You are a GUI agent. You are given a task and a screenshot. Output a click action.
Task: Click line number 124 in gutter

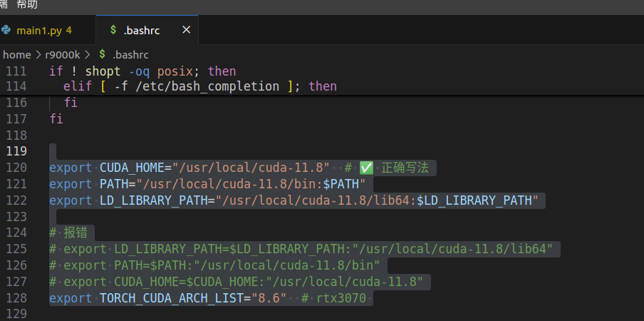[x=16, y=233]
